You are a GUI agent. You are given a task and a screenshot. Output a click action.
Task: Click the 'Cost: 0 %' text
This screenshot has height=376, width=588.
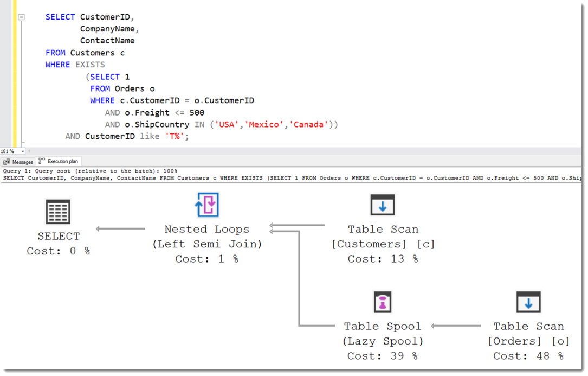point(58,251)
